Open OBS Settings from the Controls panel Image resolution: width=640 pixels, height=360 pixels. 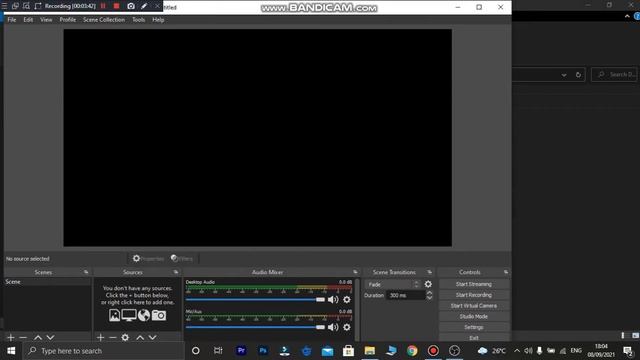point(474,327)
